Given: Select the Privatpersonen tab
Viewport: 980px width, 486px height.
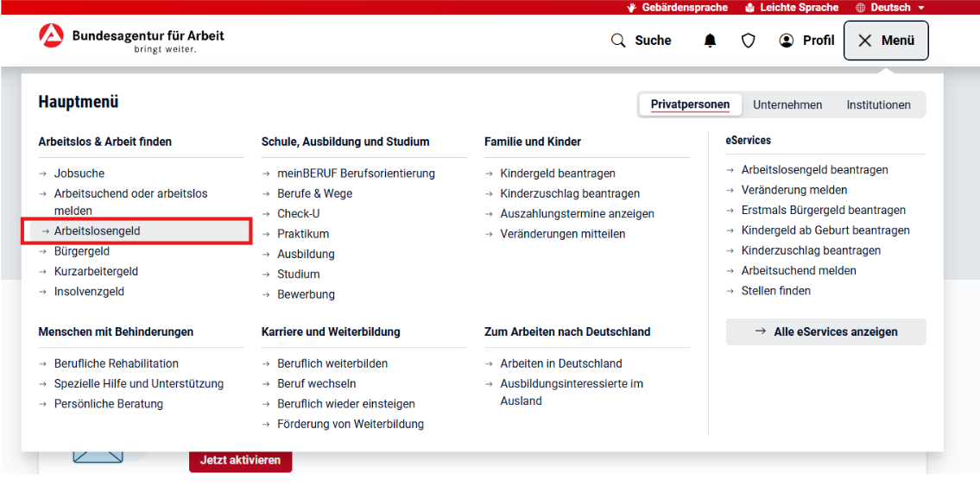Looking at the screenshot, I should tap(690, 105).
